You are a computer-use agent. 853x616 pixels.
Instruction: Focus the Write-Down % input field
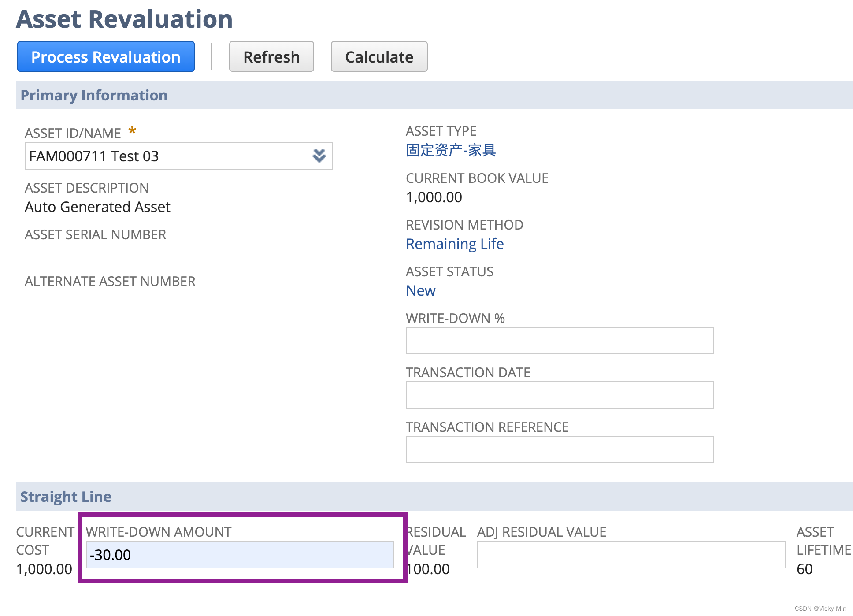pyautogui.click(x=559, y=341)
